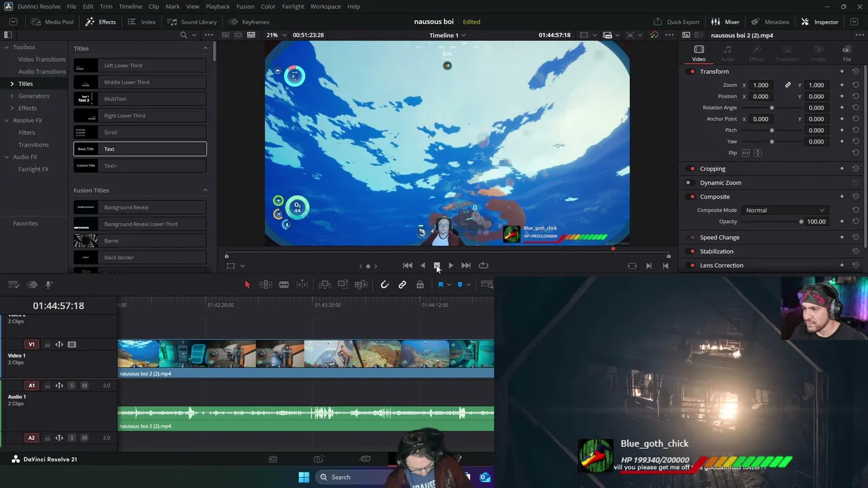Toggle the Effects panel button
This screenshot has width=868, height=488.
coord(100,22)
